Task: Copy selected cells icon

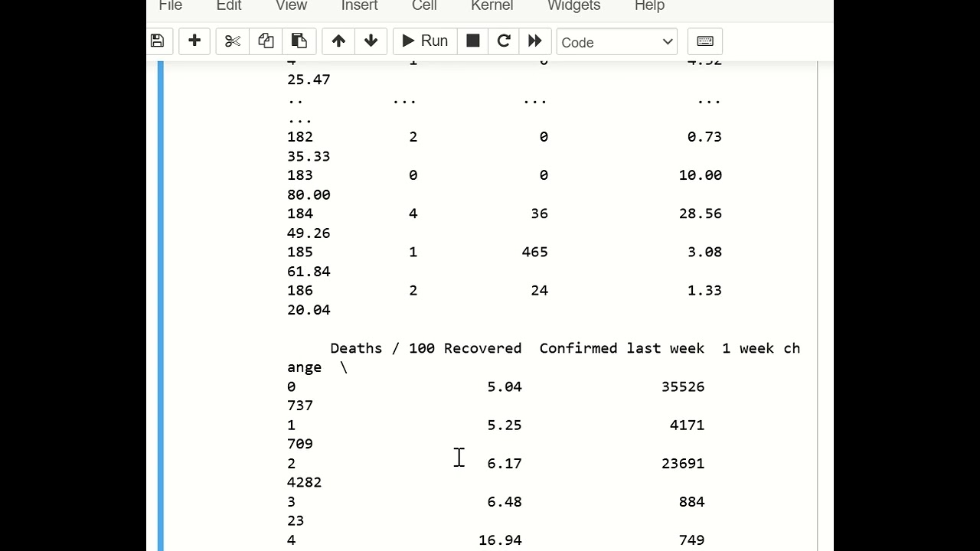Action: (x=266, y=41)
